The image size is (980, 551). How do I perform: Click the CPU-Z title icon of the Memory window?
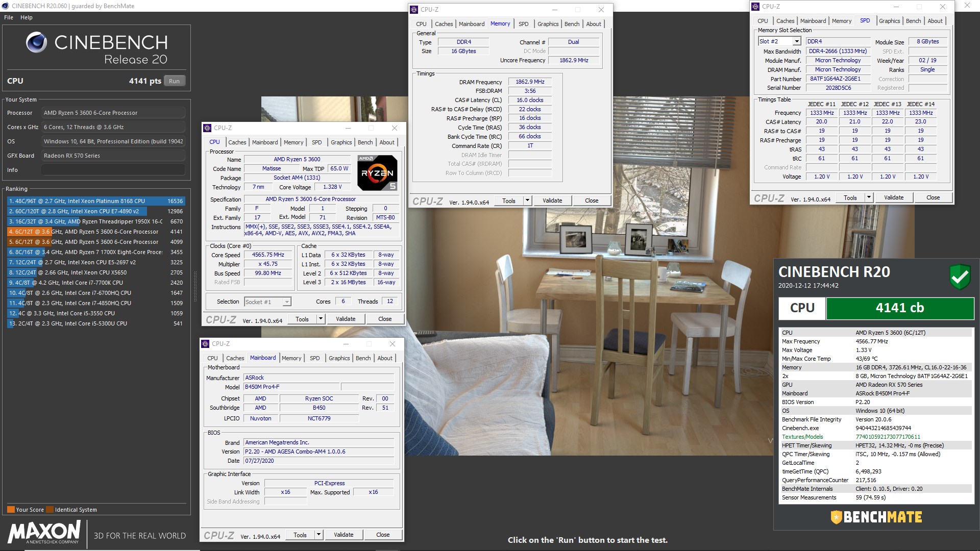click(414, 10)
